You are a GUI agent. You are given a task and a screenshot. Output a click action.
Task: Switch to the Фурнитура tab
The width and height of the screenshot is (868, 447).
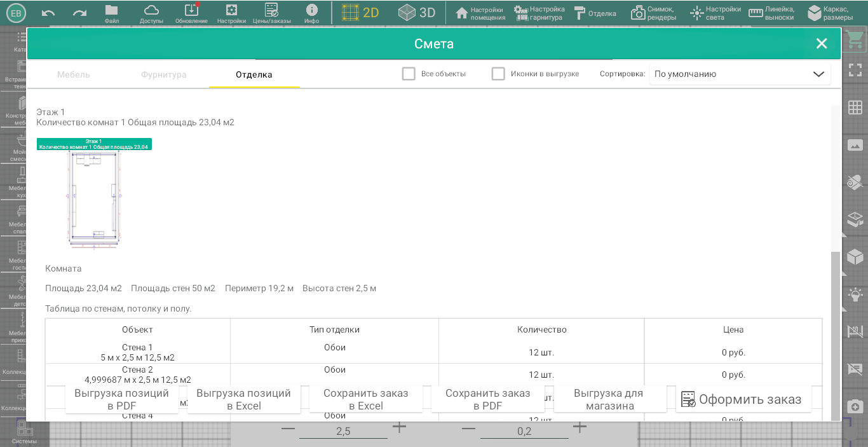tap(164, 74)
